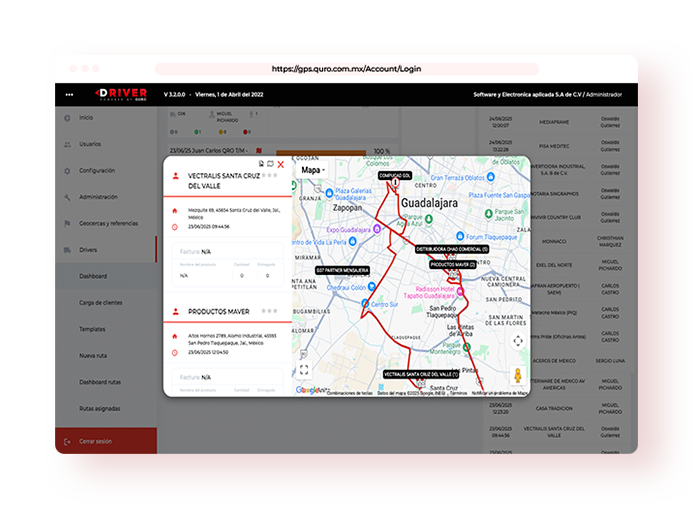Open Combinaciones de teclas map link
Viewport: 693px width, 509px height.
(x=350, y=393)
